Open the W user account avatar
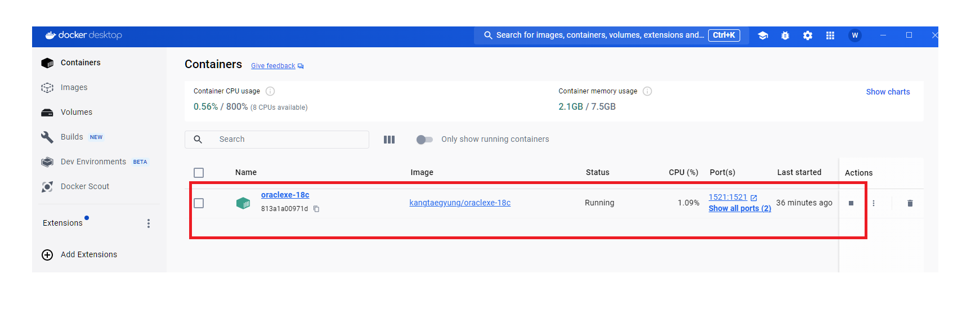Image resolution: width=980 pixels, height=309 pixels. (x=855, y=35)
